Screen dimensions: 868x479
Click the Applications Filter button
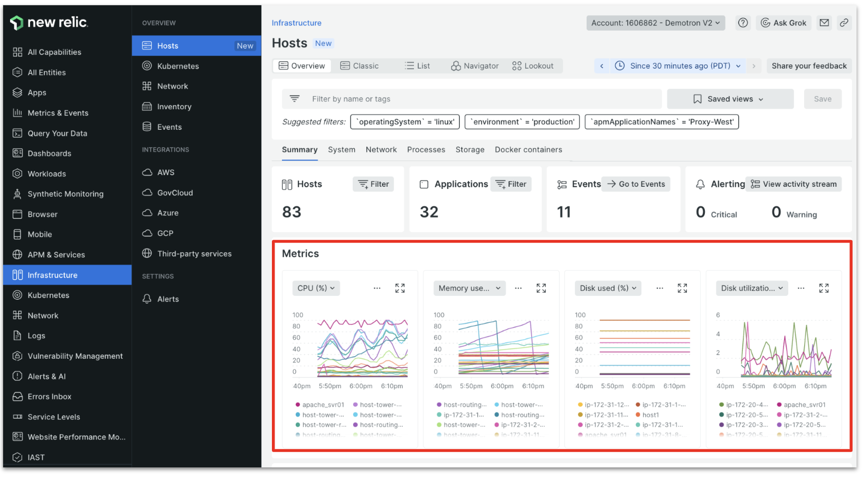coord(511,184)
